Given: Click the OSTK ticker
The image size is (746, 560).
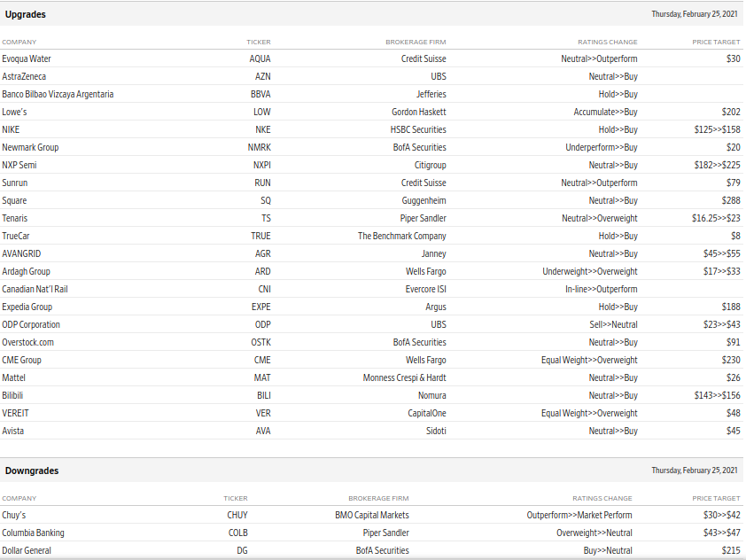Looking at the screenshot, I should [x=260, y=342].
